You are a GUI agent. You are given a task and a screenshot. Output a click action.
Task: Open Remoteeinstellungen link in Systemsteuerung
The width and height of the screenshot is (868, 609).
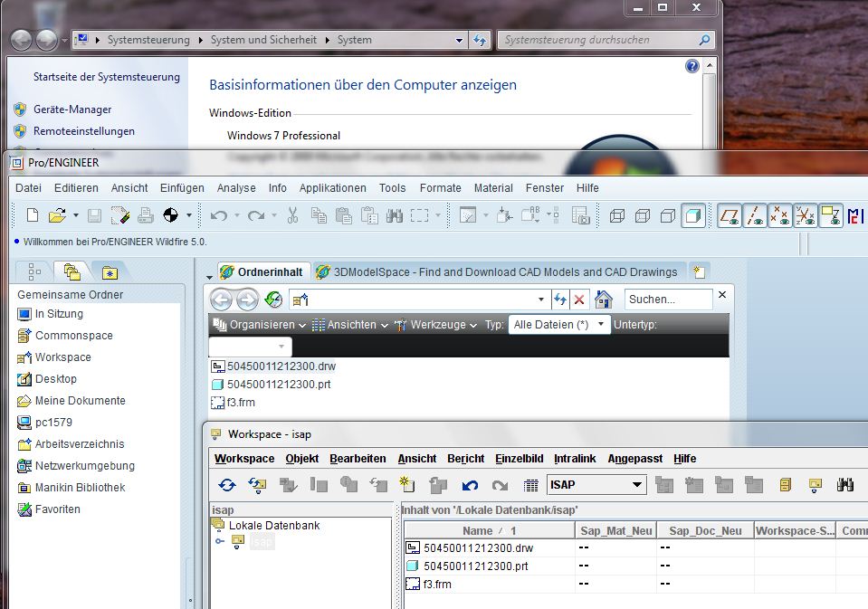(84, 131)
